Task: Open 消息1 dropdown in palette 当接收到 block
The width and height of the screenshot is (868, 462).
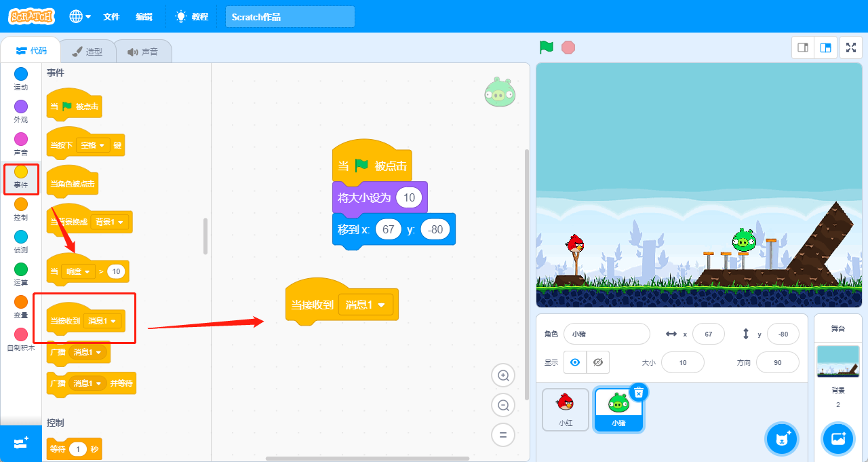Action: coord(103,320)
